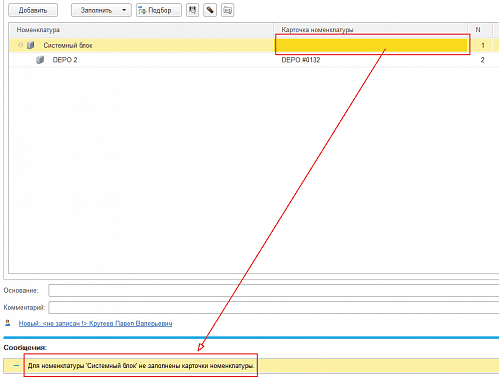Click the DEPO 2 item icon
The height and width of the screenshot is (378, 499).
tap(40, 60)
